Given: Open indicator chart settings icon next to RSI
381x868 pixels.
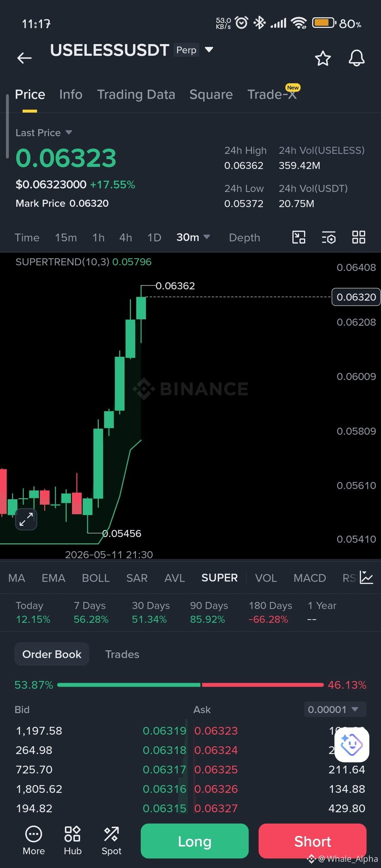Looking at the screenshot, I should 367,578.
